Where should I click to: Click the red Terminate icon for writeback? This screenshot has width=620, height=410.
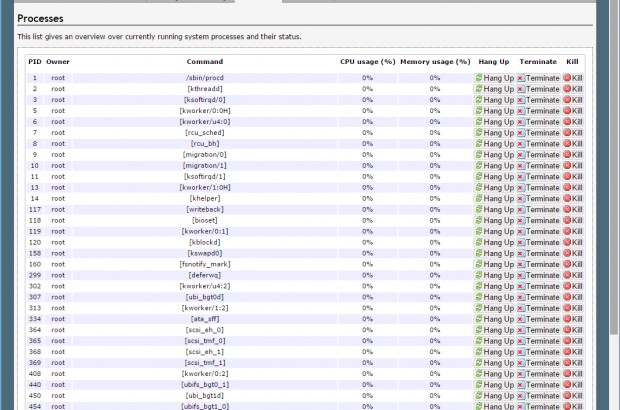(521, 209)
